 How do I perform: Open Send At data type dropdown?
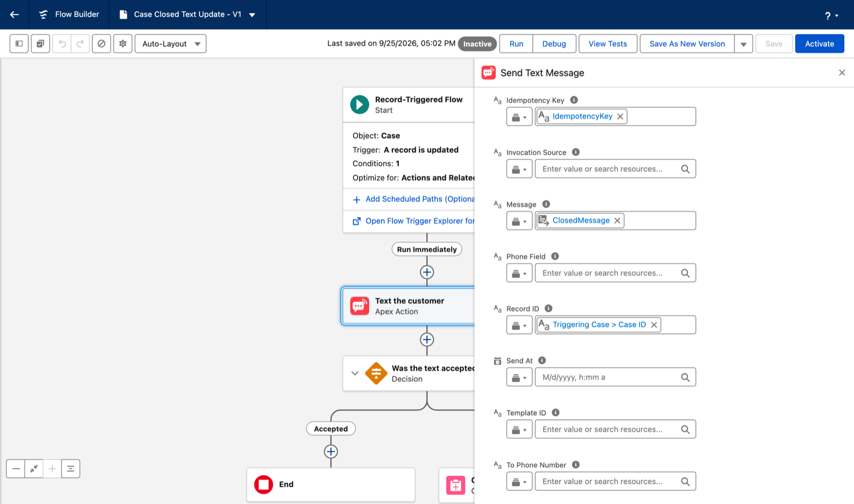click(519, 378)
